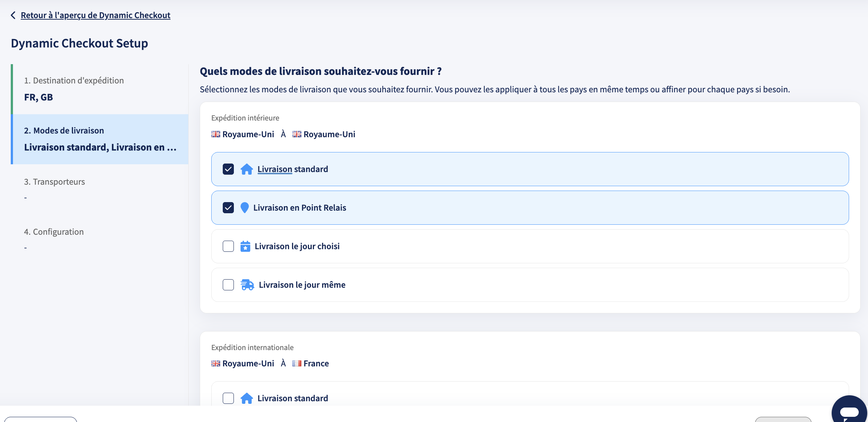Click the France destination label
Screen dimensions: 868x422
(316, 363)
